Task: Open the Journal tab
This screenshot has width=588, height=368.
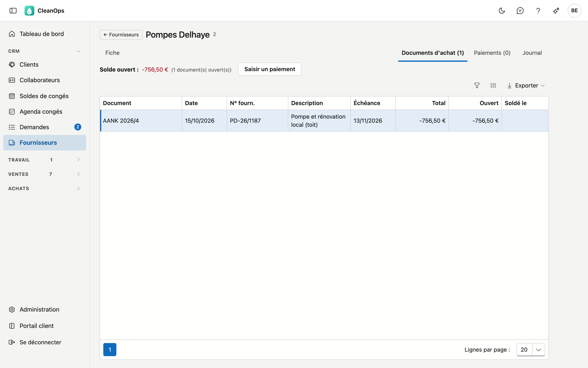Action: [532, 53]
